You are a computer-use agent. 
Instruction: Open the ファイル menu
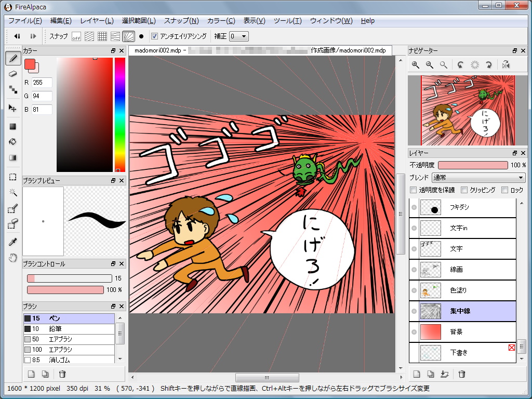25,21
